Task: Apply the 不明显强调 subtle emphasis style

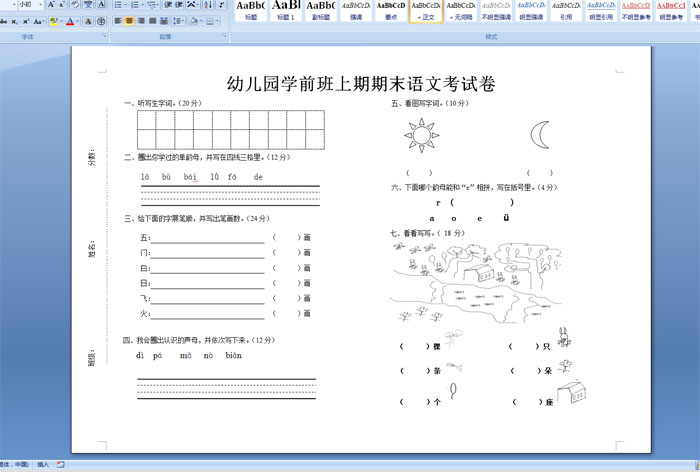Action: pyautogui.click(x=496, y=11)
